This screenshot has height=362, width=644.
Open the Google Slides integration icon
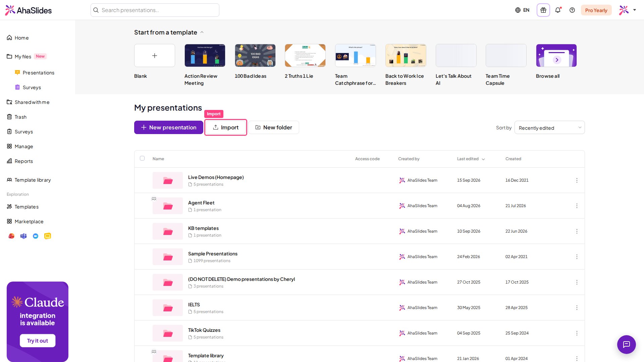[x=48, y=236]
